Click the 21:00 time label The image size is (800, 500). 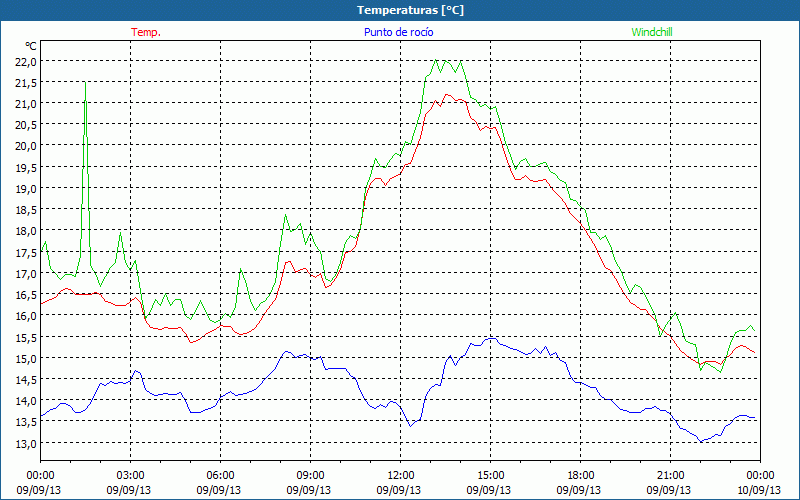pyautogui.click(x=671, y=475)
